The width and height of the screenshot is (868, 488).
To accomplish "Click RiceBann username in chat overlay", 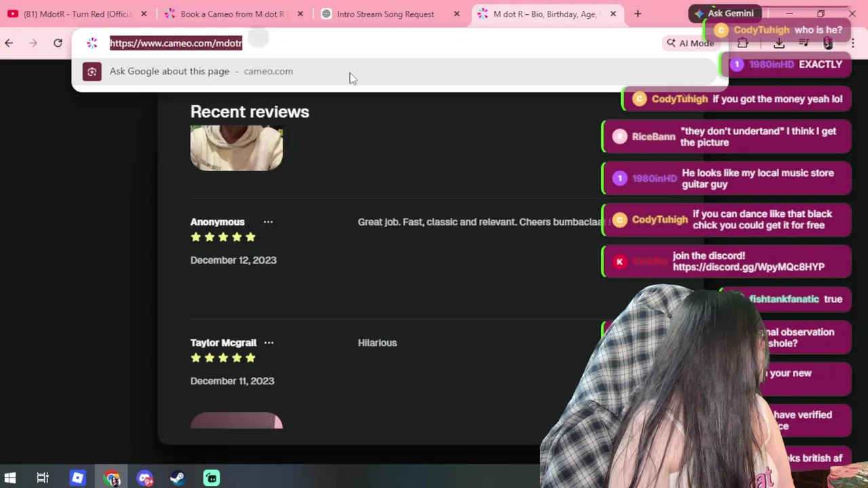I will (653, 136).
